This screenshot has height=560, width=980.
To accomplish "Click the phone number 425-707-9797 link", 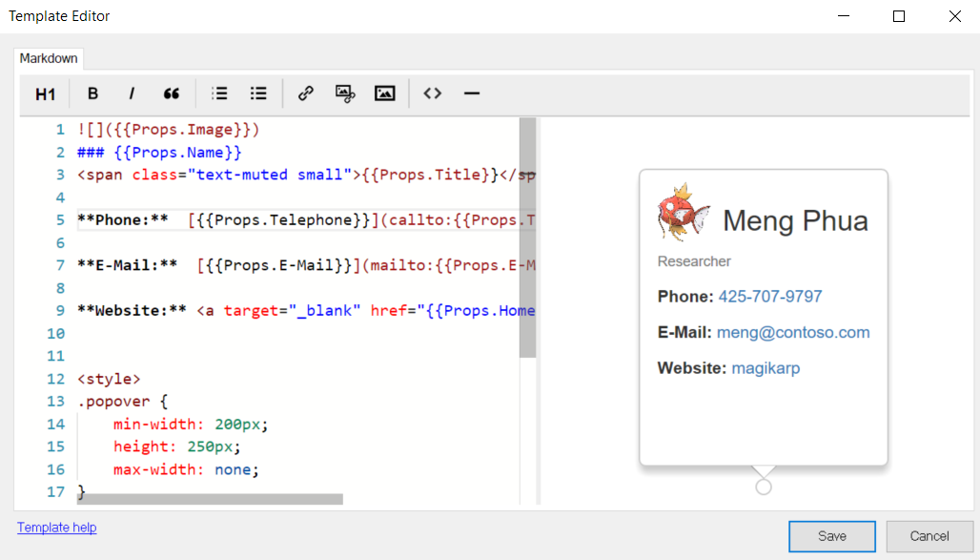I will 770,297.
